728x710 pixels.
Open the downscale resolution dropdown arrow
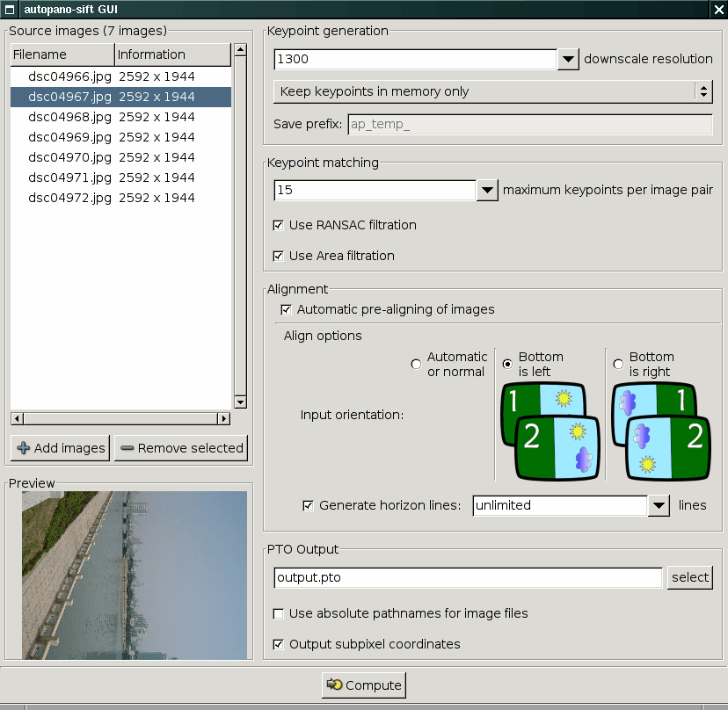568,60
